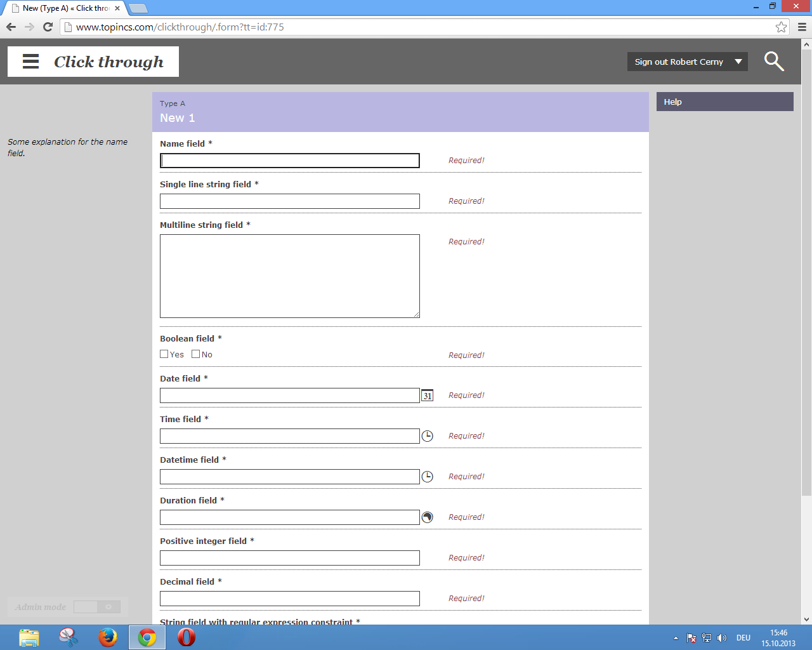
Task: Reload the page in the browser
Action: [x=48, y=27]
